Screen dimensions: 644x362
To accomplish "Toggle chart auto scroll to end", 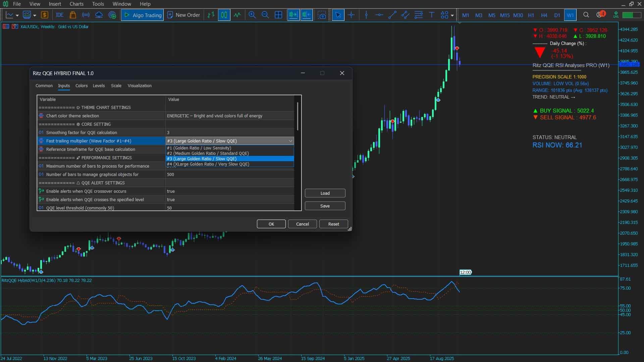I will coord(293,15).
